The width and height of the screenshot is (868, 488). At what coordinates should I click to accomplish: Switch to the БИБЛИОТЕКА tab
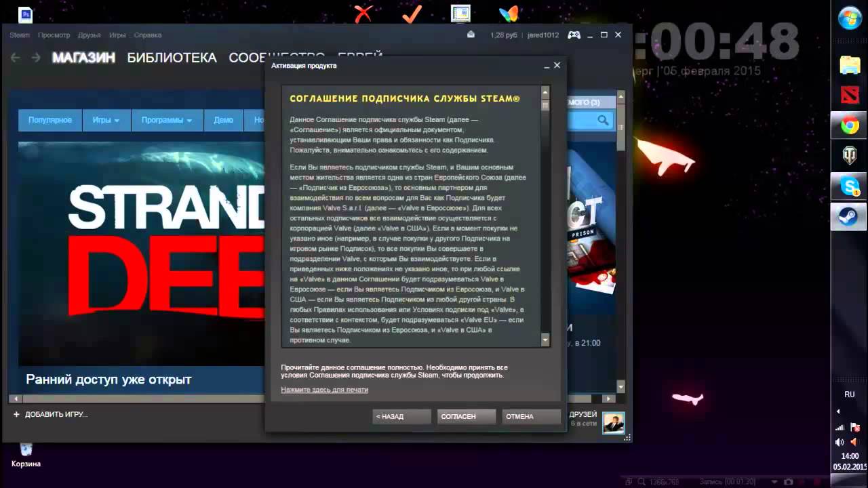[x=172, y=58]
